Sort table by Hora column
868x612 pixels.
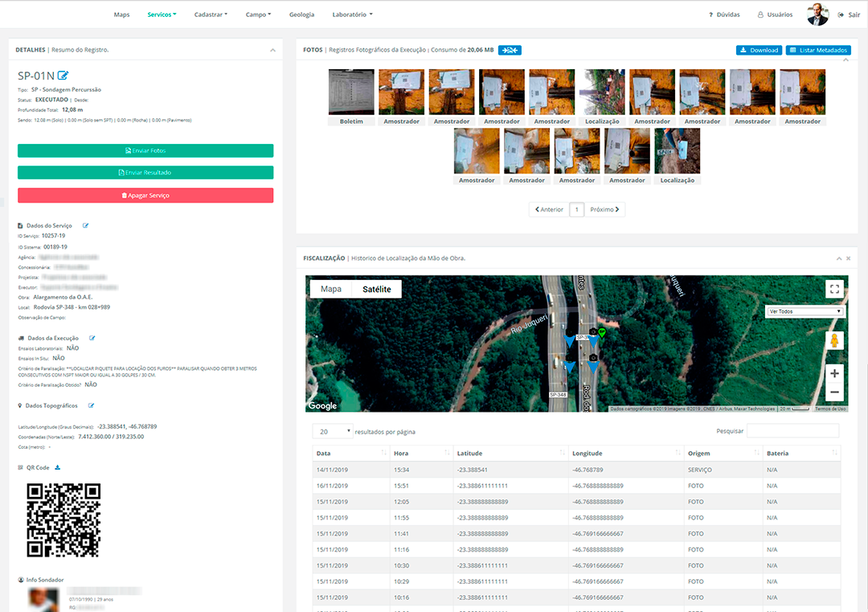coord(421,453)
